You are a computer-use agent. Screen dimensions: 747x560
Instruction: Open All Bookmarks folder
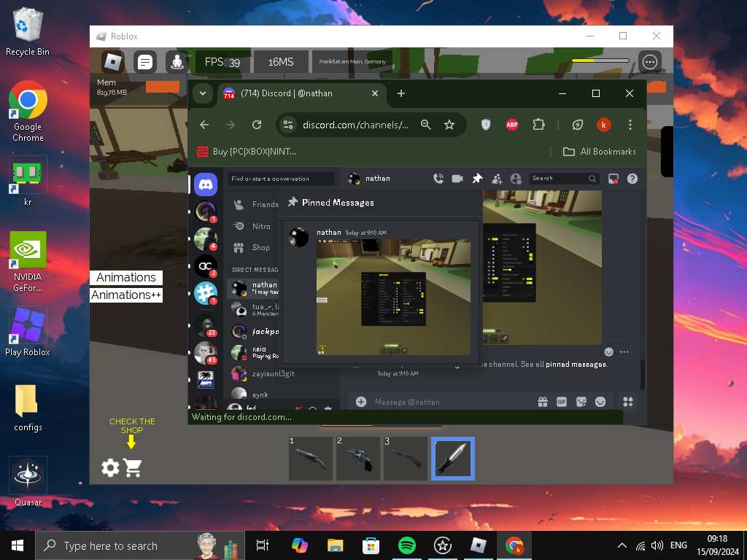(600, 152)
